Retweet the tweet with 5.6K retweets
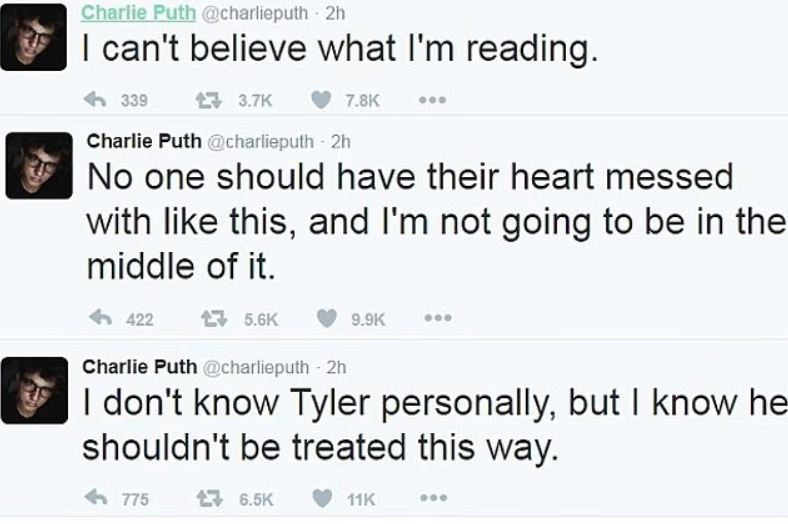 coord(214,318)
